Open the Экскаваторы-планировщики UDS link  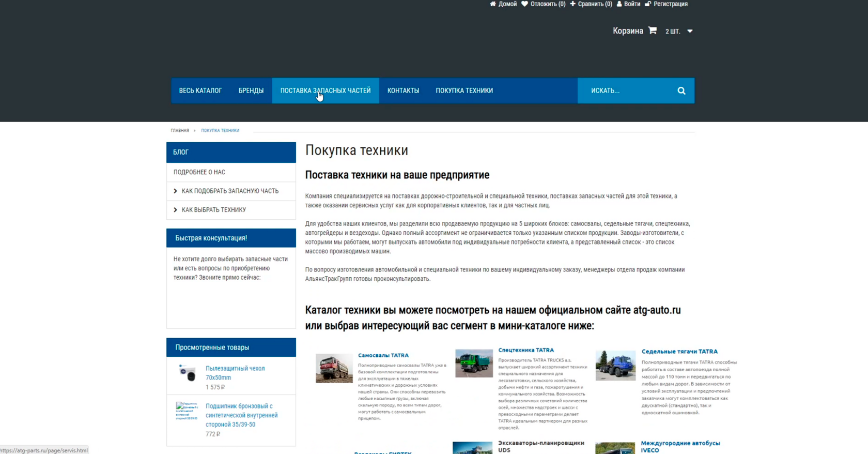click(541, 446)
